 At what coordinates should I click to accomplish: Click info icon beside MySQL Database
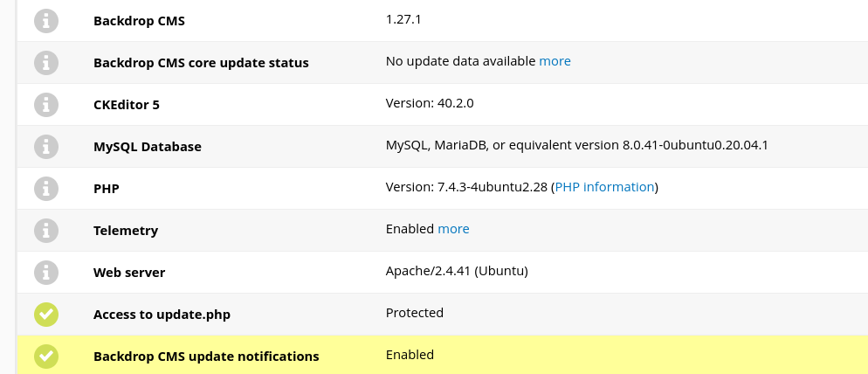click(x=46, y=147)
